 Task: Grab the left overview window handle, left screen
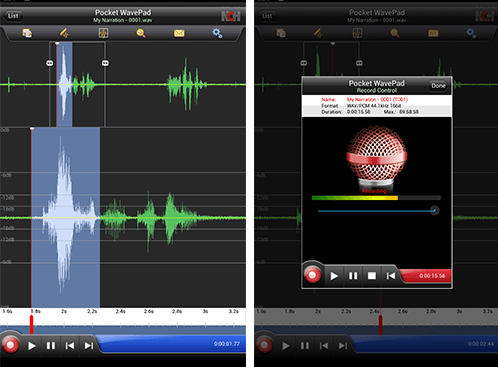tap(50, 63)
